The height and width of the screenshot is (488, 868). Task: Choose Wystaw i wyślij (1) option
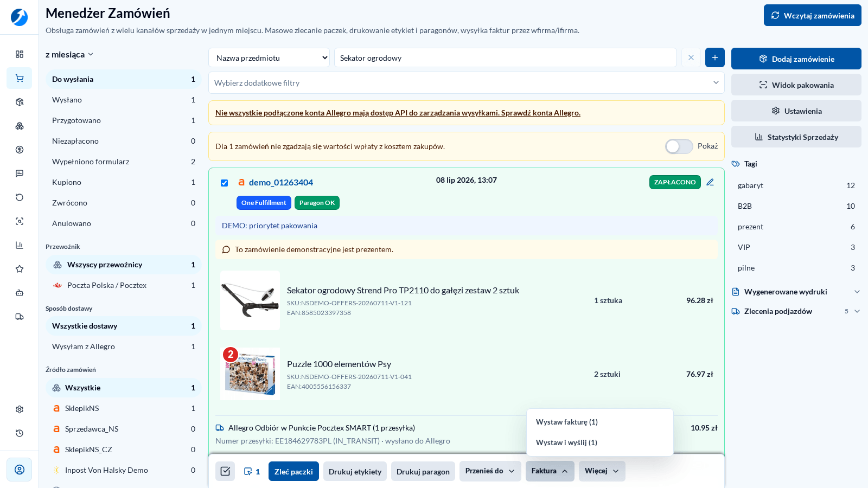pyautogui.click(x=600, y=442)
